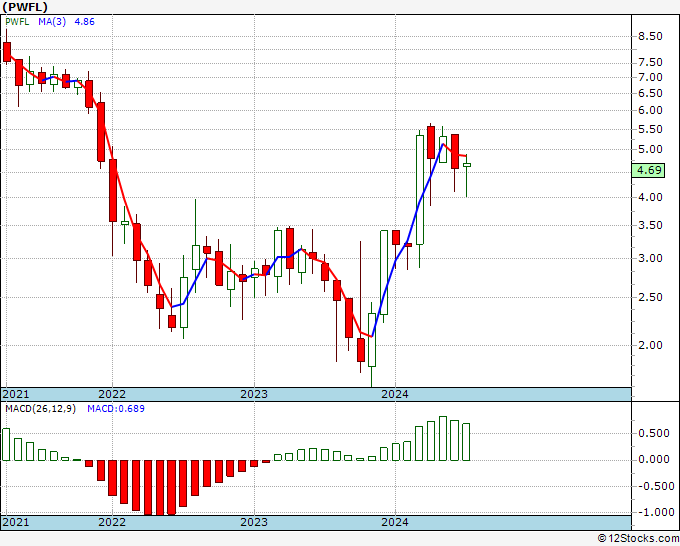This screenshot has height=546, width=680.
Task: Click the 5.00 price axis label
Action: (x=650, y=150)
